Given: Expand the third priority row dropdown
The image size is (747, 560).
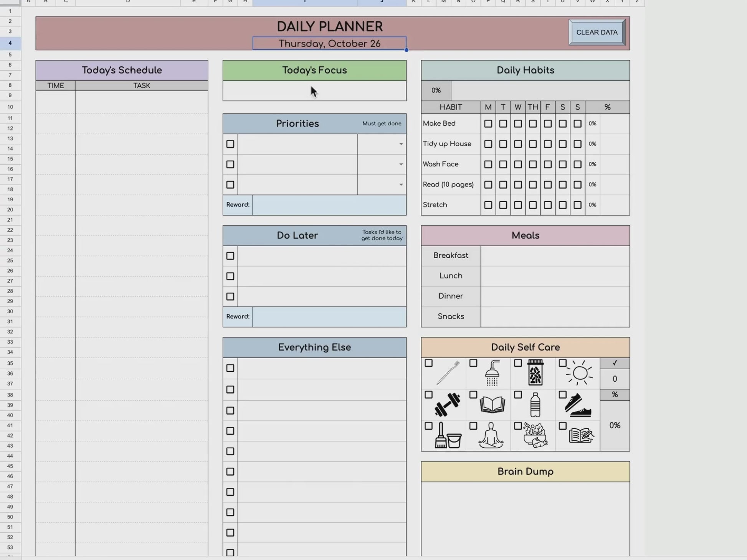Looking at the screenshot, I should pyautogui.click(x=401, y=185).
